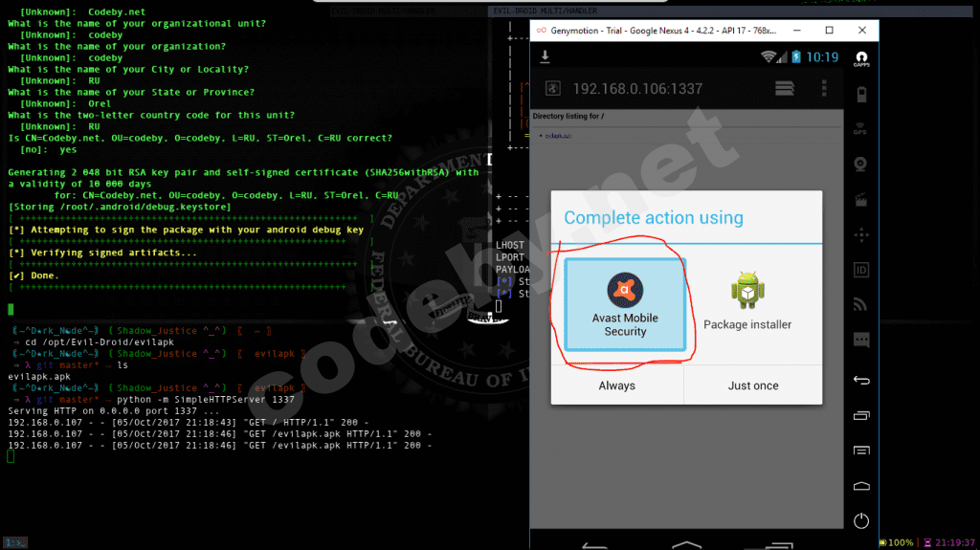Tap download notification icon in Android status bar
This screenshot has width=980, height=550.
pyautogui.click(x=545, y=56)
